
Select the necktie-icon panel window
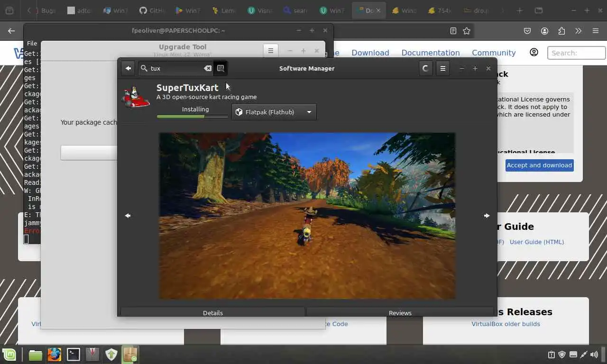coord(92,355)
